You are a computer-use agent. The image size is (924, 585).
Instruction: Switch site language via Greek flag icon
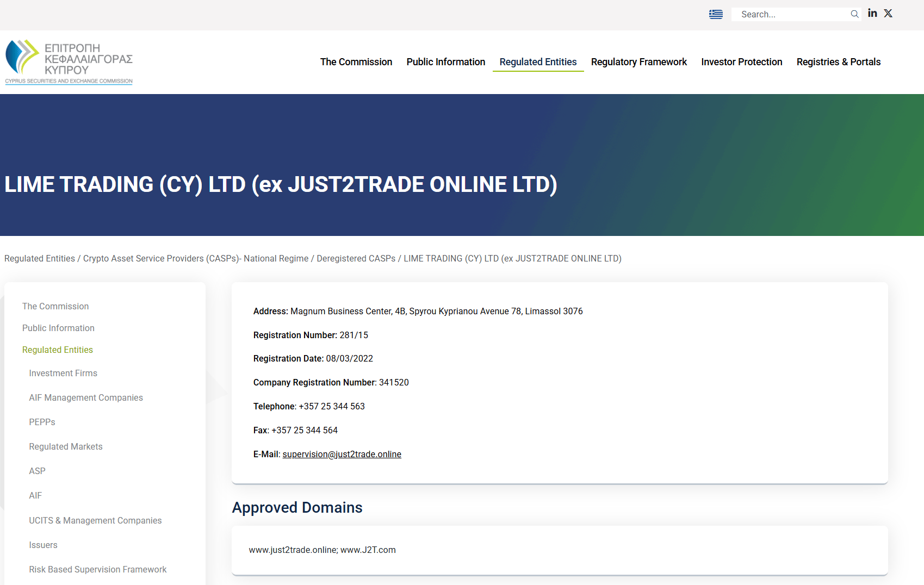[x=716, y=14]
